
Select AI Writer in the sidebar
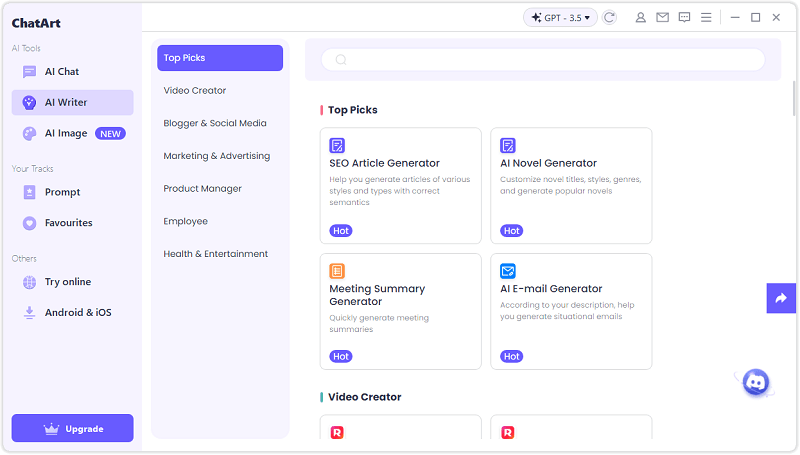click(72, 103)
